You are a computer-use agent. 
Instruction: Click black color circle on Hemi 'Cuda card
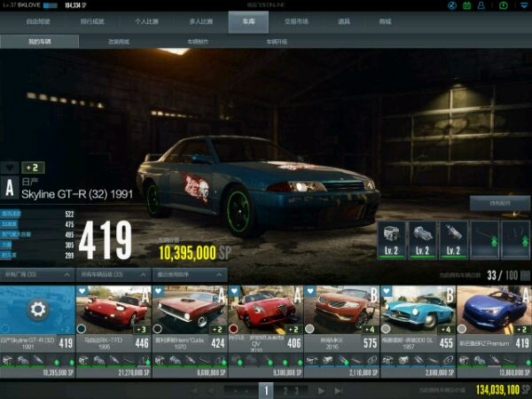pos(158,329)
